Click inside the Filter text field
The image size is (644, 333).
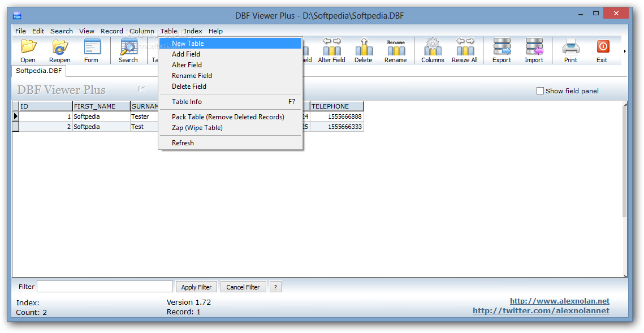click(105, 287)
